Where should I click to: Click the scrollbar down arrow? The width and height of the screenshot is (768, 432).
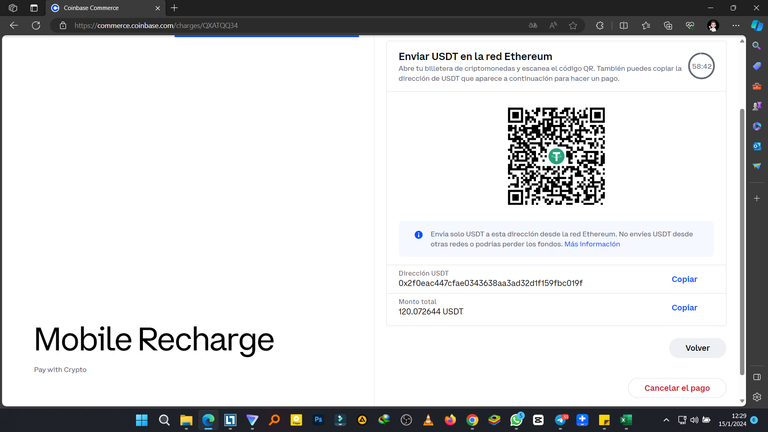click(x=742, y=401)
